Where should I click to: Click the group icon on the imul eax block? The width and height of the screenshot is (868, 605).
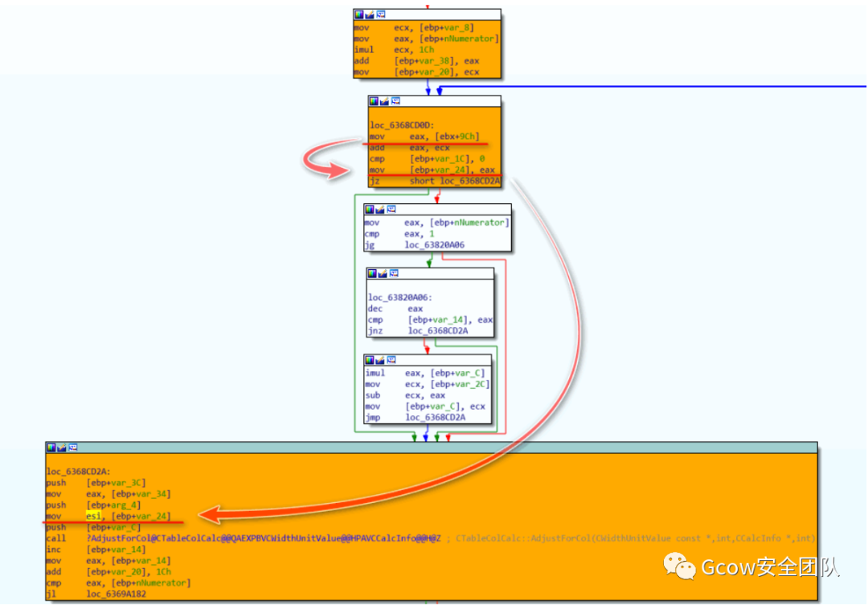coord(391,359)
